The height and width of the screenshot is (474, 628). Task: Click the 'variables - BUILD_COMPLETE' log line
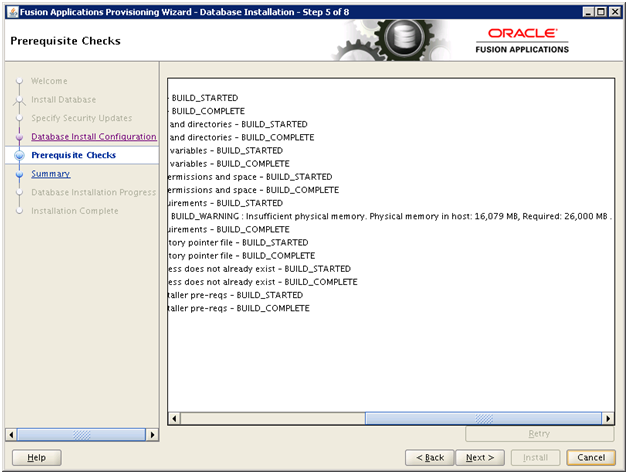pyautogui.click(x=229, y=163)
